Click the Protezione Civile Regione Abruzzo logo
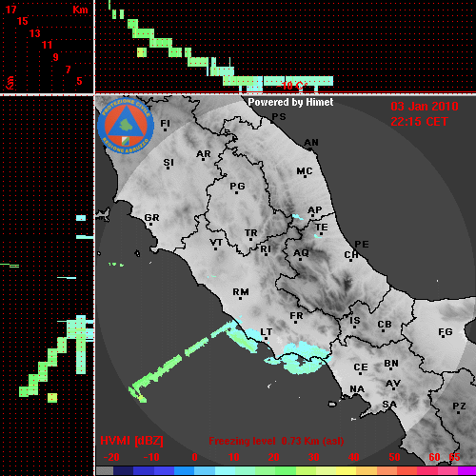This screenshot has width=476, height=476. click(x=126, y=127)
